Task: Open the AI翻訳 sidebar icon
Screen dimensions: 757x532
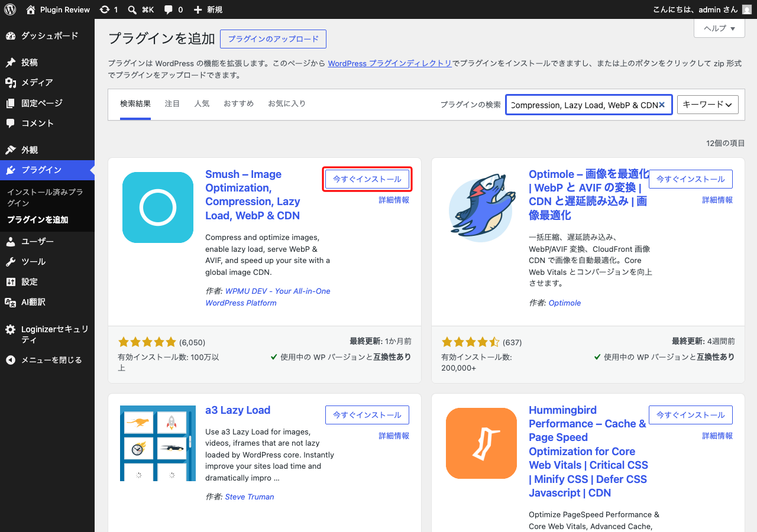Action: (11, 302)
